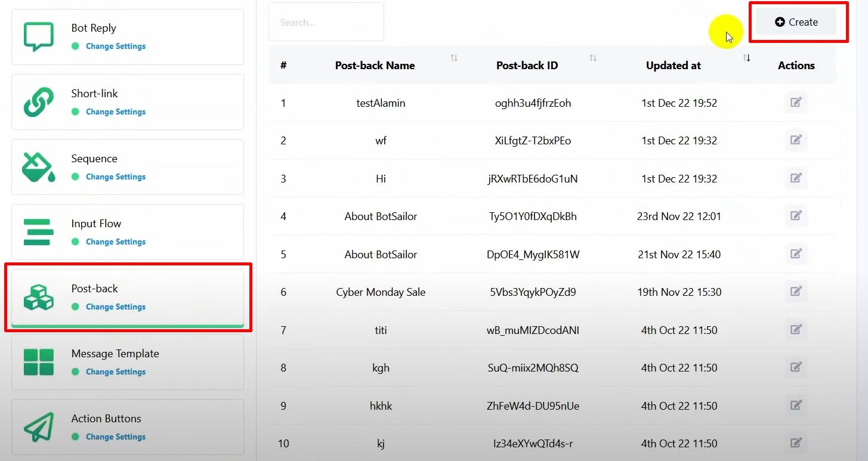Click Change Settings under Bot Reply
868x461 pixels.
[115, 47]
